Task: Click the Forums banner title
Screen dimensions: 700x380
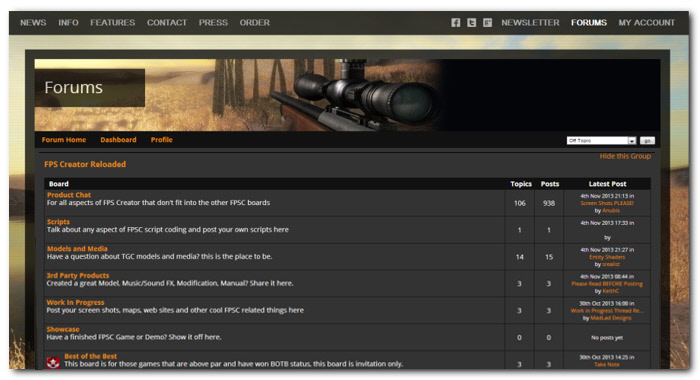Action: click(74, 88)
